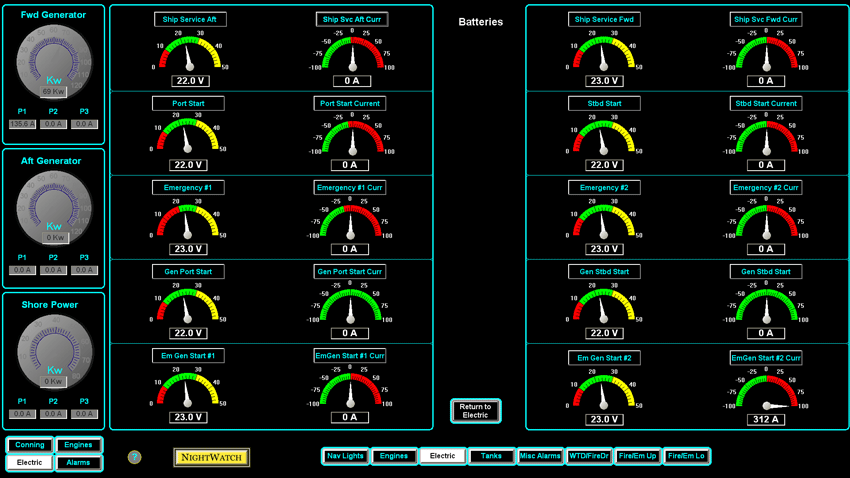This screenshot has width=850, height=478.
Task: Click the Gen Port Start label
Action: point(188,272)
